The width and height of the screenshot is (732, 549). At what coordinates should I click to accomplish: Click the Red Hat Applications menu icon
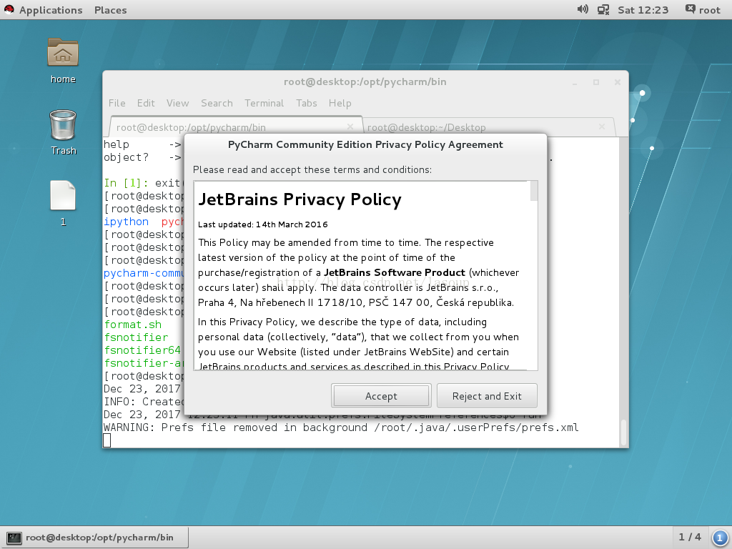pos(9,9)
